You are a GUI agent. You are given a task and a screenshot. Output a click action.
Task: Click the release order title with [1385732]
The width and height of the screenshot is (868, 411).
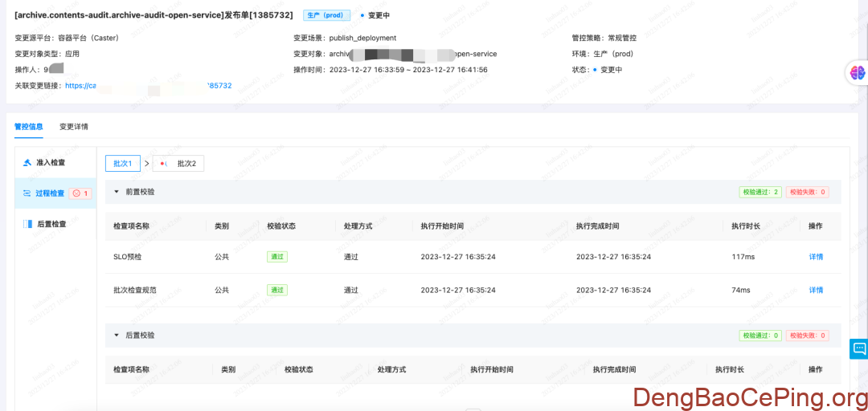(x=154, y=15)
